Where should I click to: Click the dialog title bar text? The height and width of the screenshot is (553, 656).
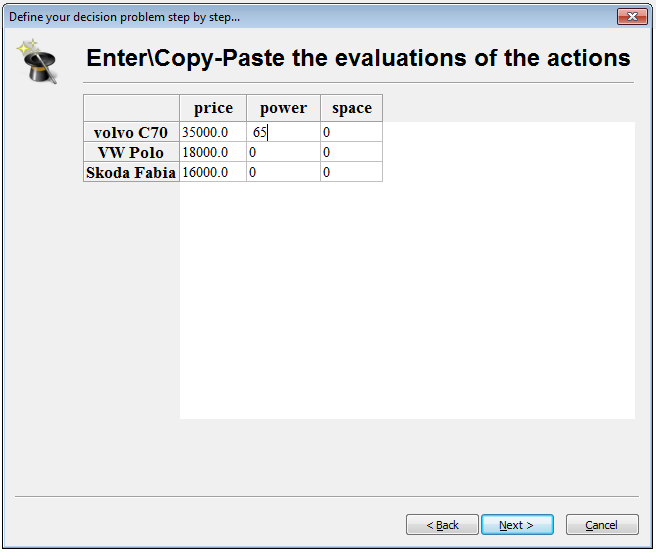(124, 17)
